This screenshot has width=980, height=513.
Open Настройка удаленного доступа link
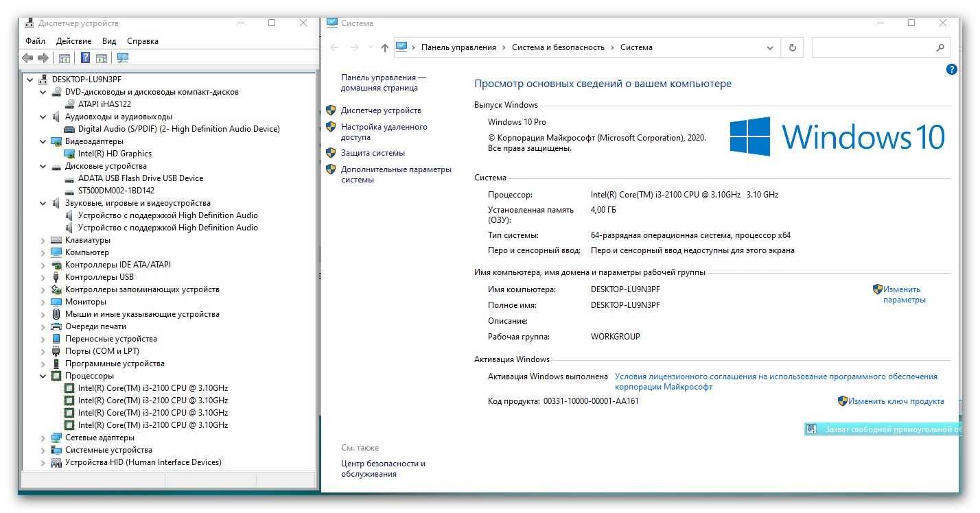pos(384,132)
